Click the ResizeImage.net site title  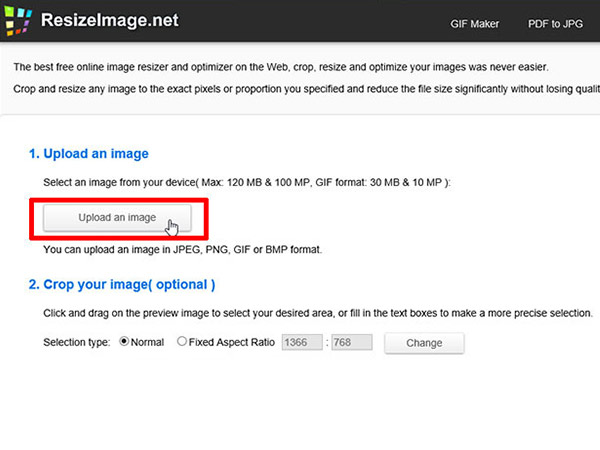coord(110,20)
